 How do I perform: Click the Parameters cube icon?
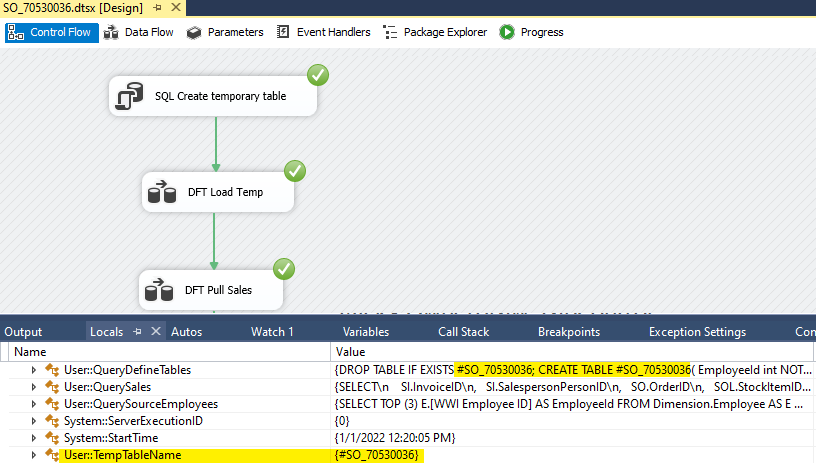tap(194, 33)
